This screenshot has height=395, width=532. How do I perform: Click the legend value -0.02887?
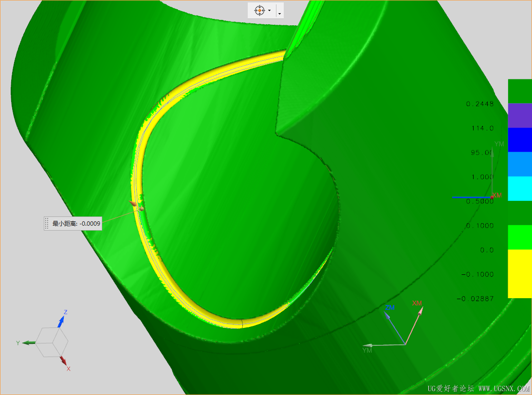[476, 299]
